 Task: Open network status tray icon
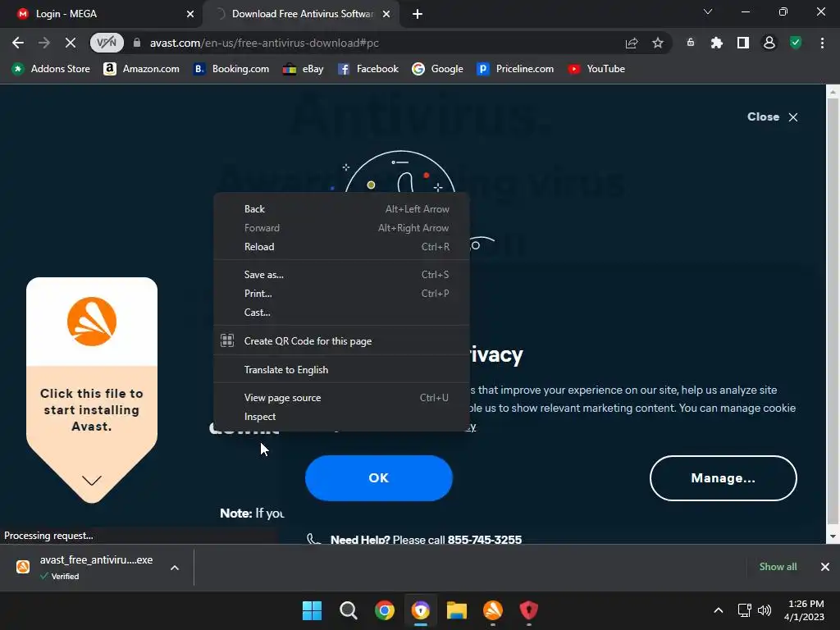tap(745, 610)
